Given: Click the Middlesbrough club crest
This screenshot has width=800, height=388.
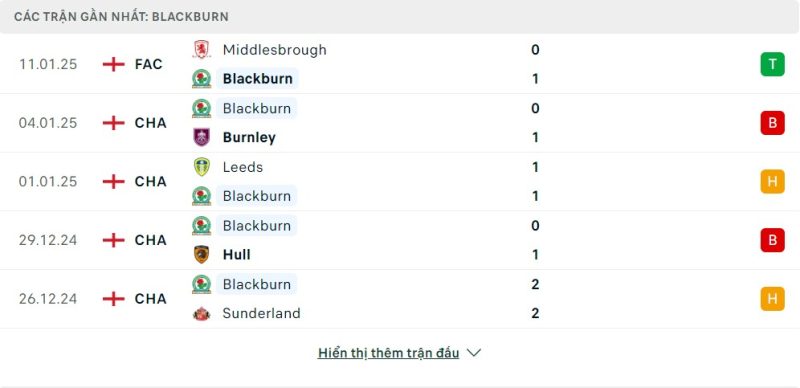Looking at the screenshot, I should 201,50.
